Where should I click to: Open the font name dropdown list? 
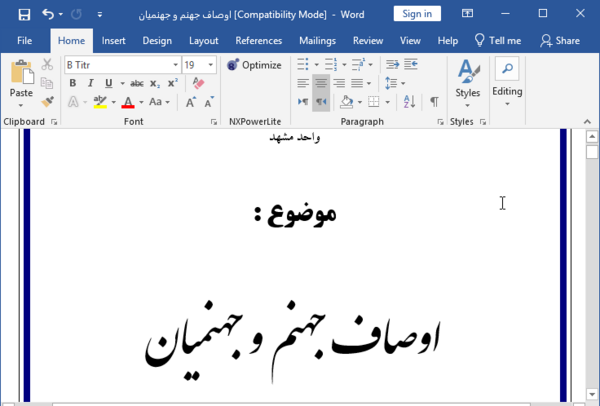[x=175, y=65]
